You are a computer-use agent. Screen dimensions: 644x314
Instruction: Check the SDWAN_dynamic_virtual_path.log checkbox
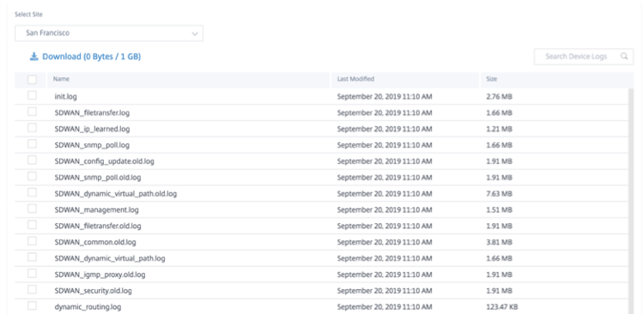[x=32, y=257]
